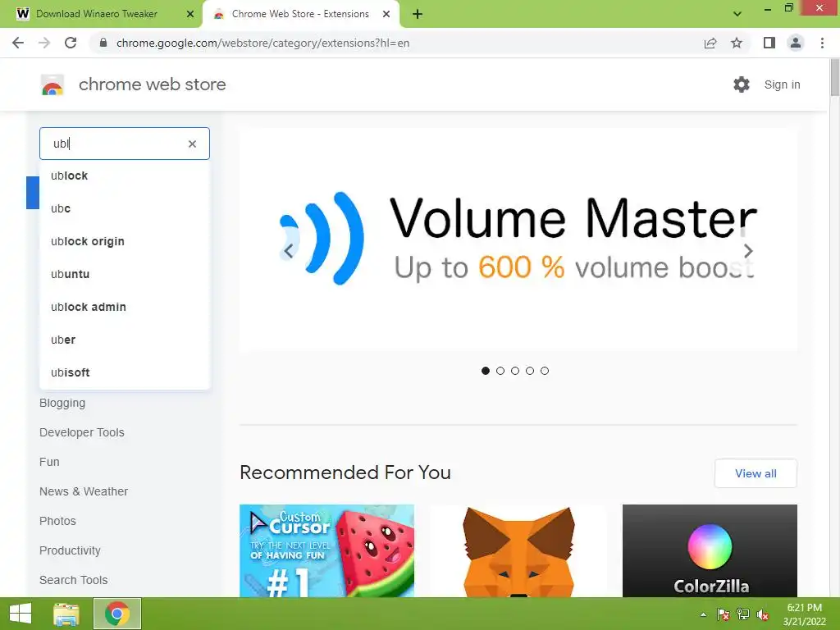Image resolution: width=840 pixels, height=630 pixels.
Task: Select the 'ublock admin' suggestion
Action: coord(125,307)
